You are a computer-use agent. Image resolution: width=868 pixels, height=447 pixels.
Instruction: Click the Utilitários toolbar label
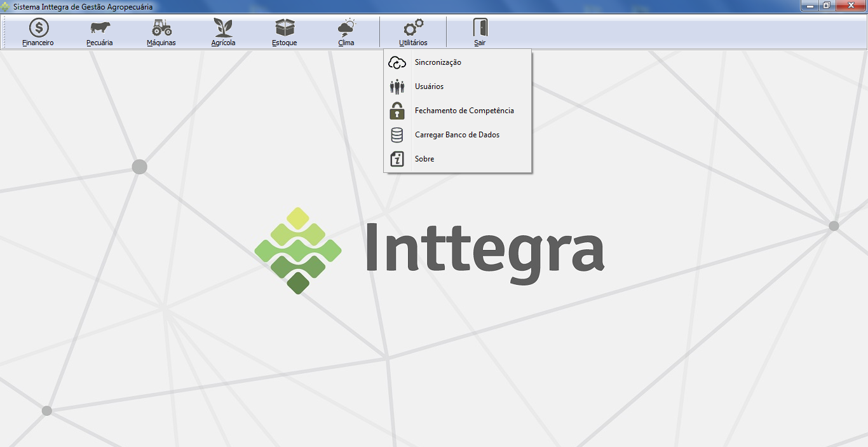414,43
